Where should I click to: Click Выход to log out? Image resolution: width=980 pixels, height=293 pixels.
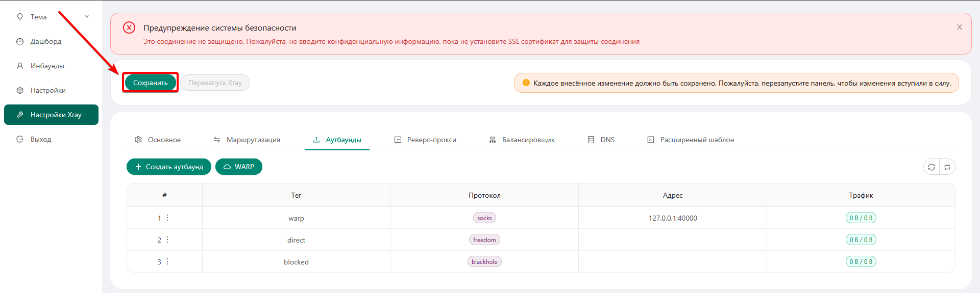click(x=41, y=139)
